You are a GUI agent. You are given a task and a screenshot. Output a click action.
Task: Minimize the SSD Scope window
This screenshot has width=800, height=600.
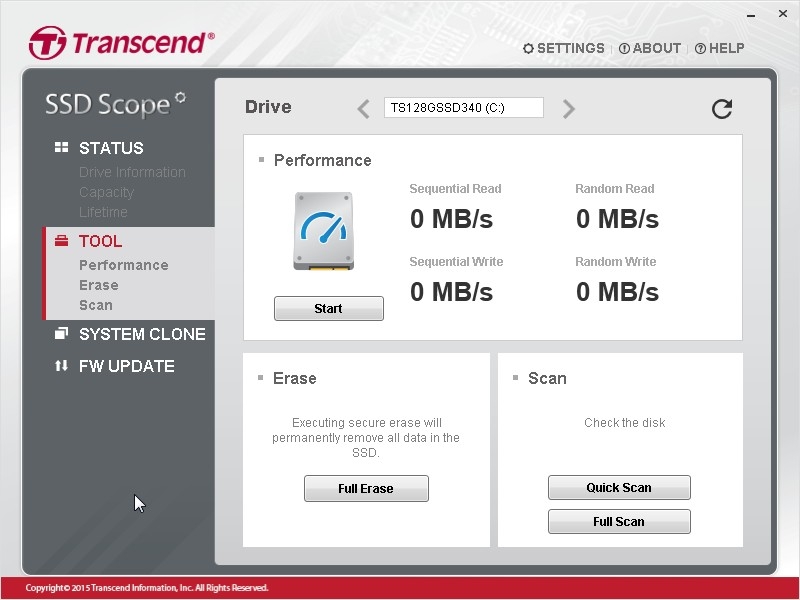click(751, 15)
